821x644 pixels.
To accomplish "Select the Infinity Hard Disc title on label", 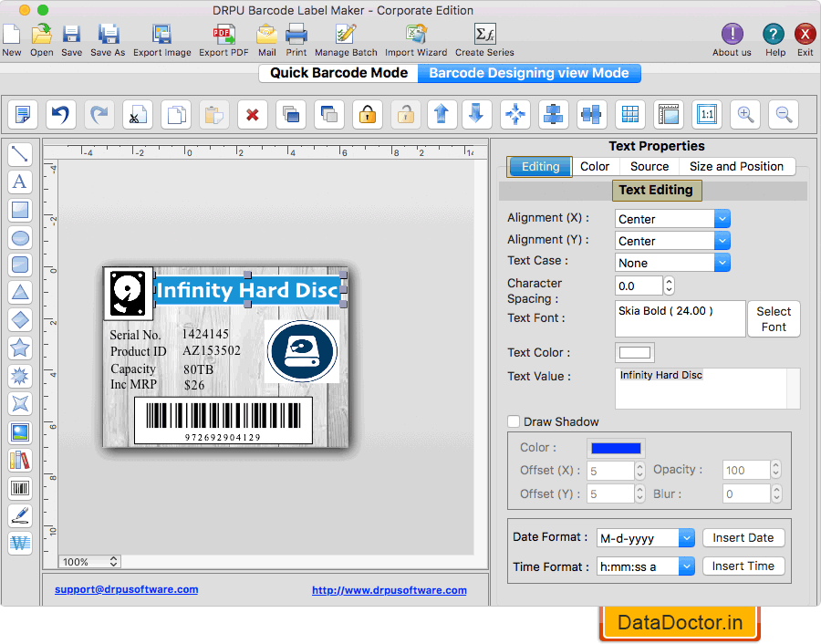I will click(247, 289).
